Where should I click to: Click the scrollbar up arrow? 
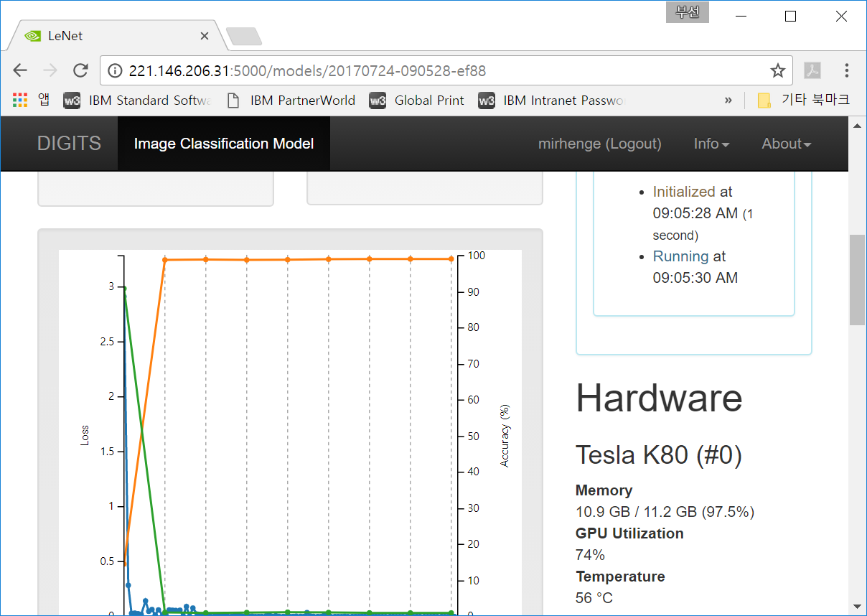(x=857, y=125)
